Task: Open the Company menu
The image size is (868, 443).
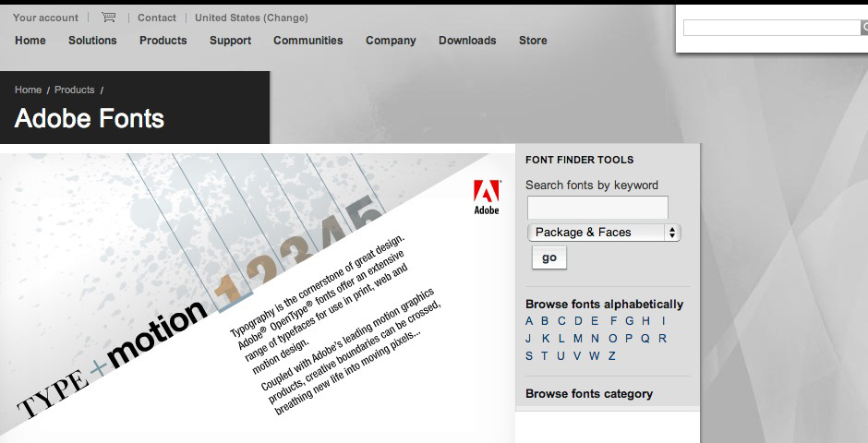Action: [x=391, y=41]
